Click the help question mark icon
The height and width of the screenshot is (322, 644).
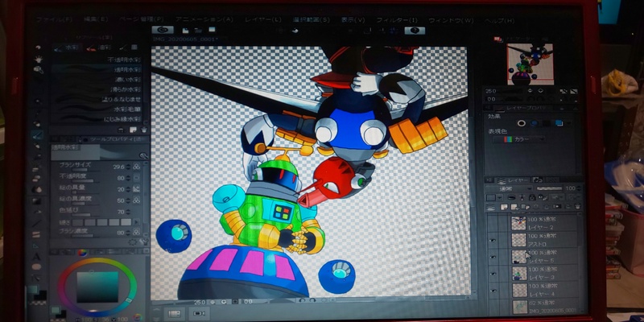[415, 31]
